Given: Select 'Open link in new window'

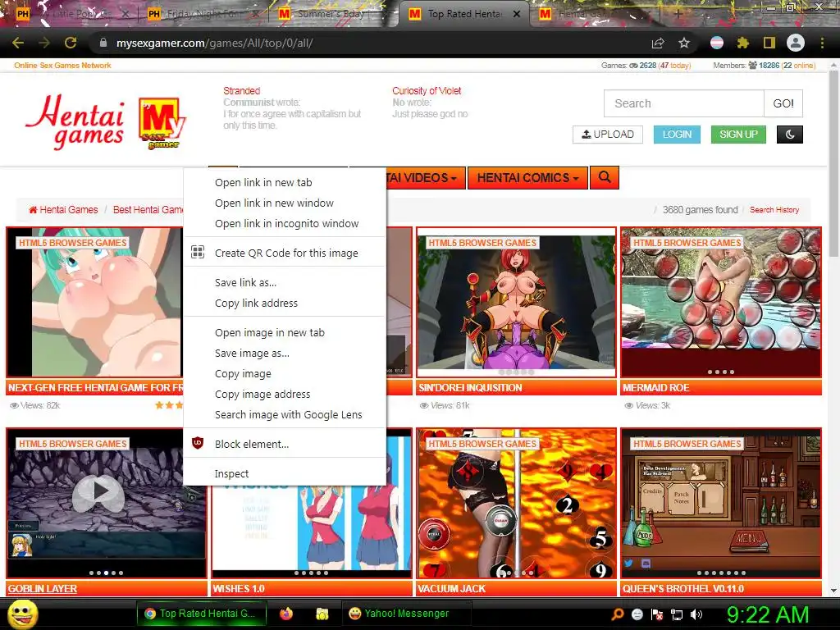Looking at the screenshot, I should [285, 203].
